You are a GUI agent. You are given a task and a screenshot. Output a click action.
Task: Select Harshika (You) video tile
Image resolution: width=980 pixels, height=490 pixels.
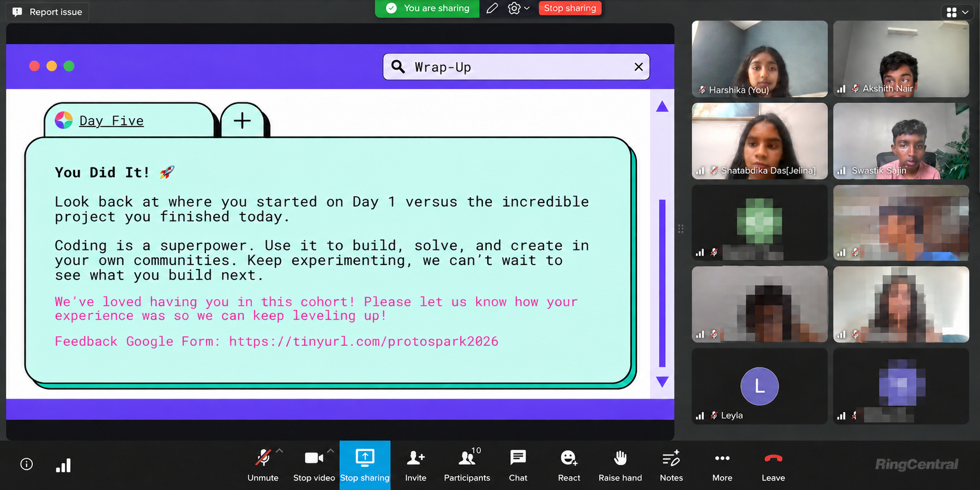coord(760,59)
